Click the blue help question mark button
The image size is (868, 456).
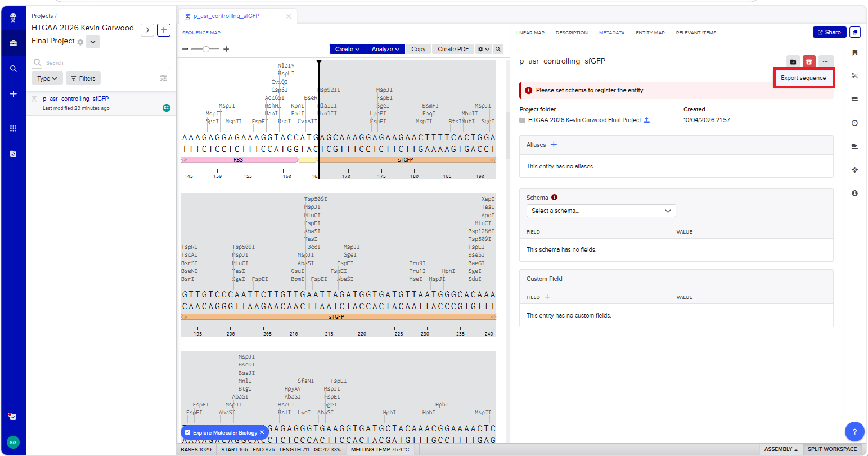pos(854,432)
